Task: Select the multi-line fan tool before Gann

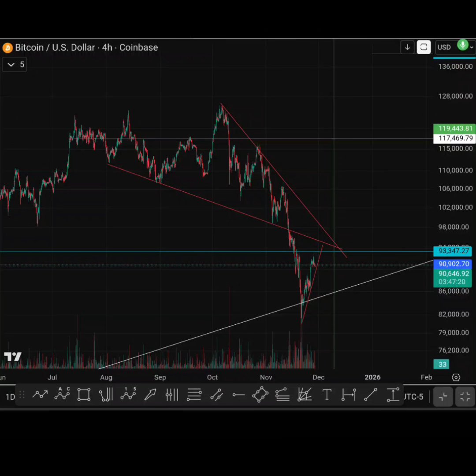Action: (283, 394)
